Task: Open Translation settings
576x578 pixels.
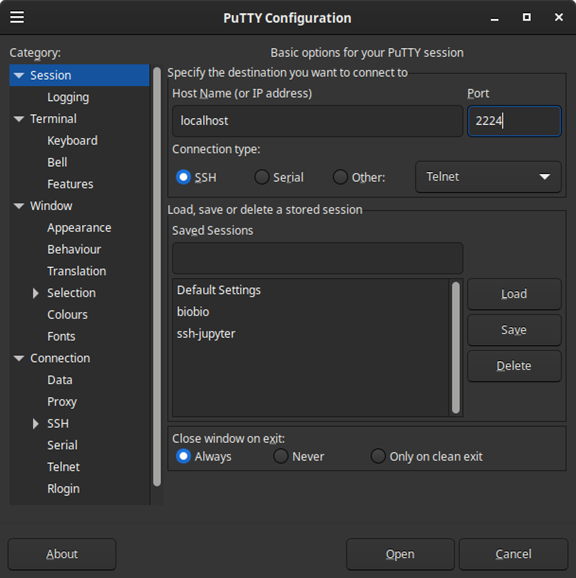Action: pos(77,271)
